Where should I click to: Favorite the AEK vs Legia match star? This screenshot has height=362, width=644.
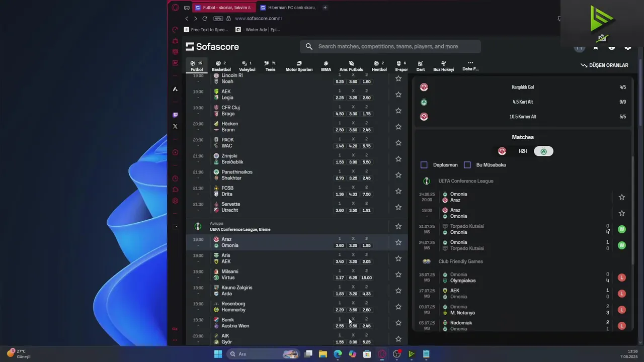point(398,95)
